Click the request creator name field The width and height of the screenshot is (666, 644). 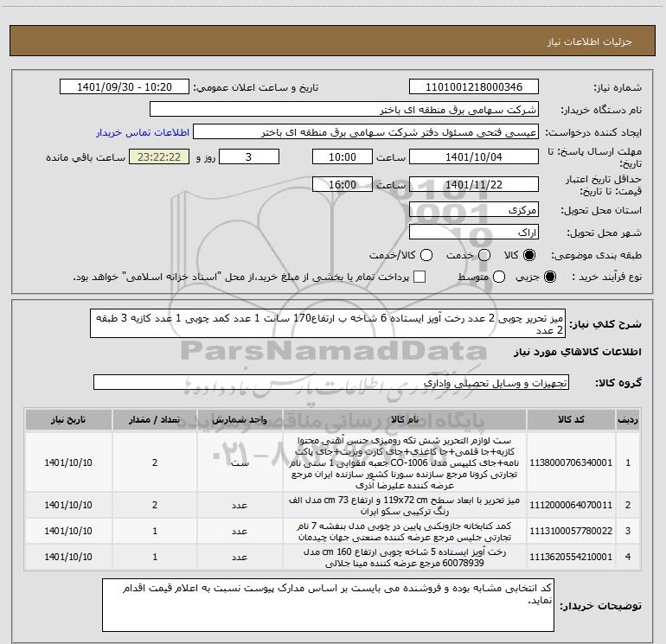tap(366, 132)
